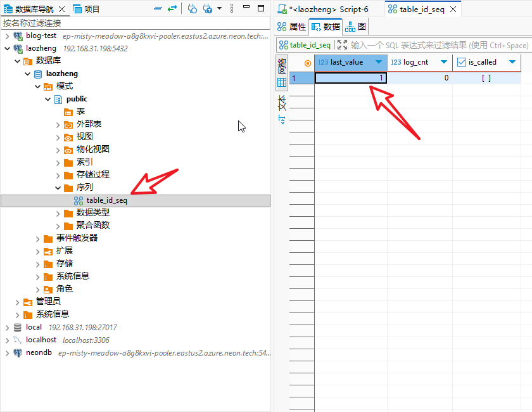Screen dimensions: 532x412
Task: Click the orange row marker header icon
Action: tap(308, 62)
